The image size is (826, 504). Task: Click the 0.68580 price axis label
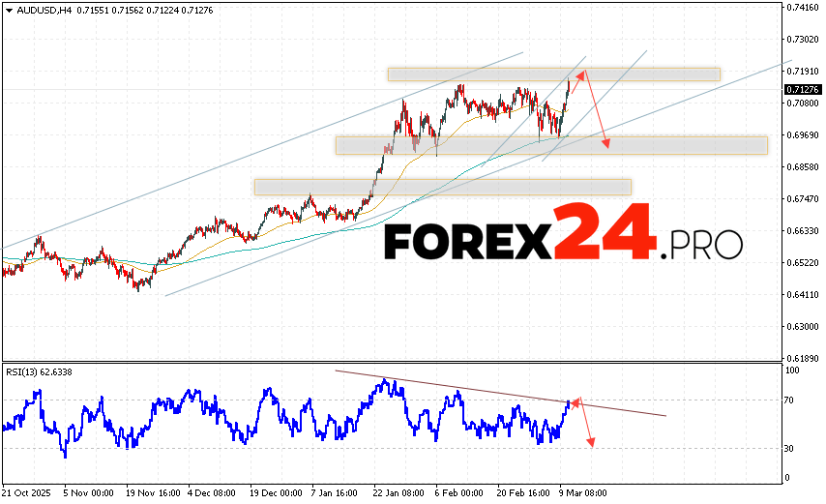(802, 166)
